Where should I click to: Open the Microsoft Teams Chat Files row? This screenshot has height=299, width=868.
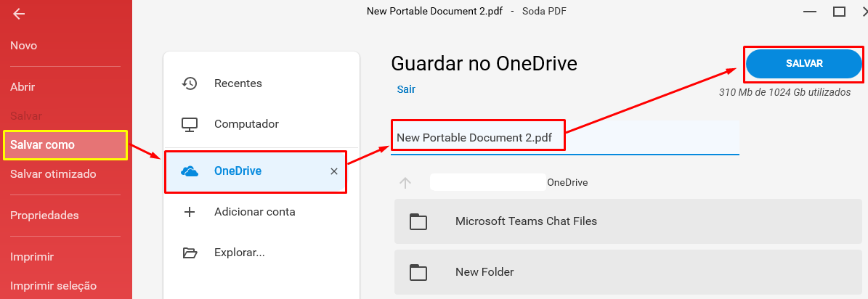pos(628,221)
